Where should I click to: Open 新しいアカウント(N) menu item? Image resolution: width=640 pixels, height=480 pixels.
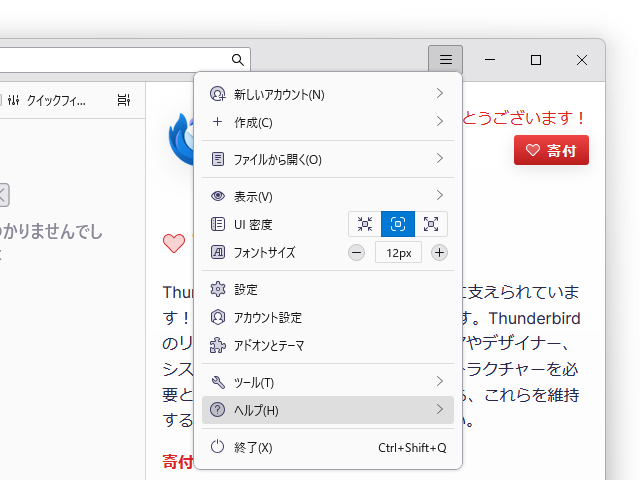[328, 94]
